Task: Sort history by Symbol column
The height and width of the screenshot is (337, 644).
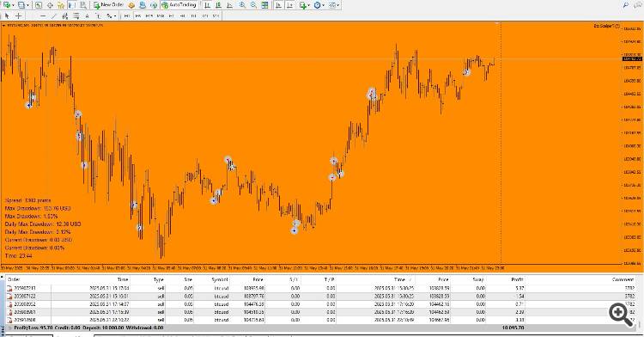Action: [220, 279]
